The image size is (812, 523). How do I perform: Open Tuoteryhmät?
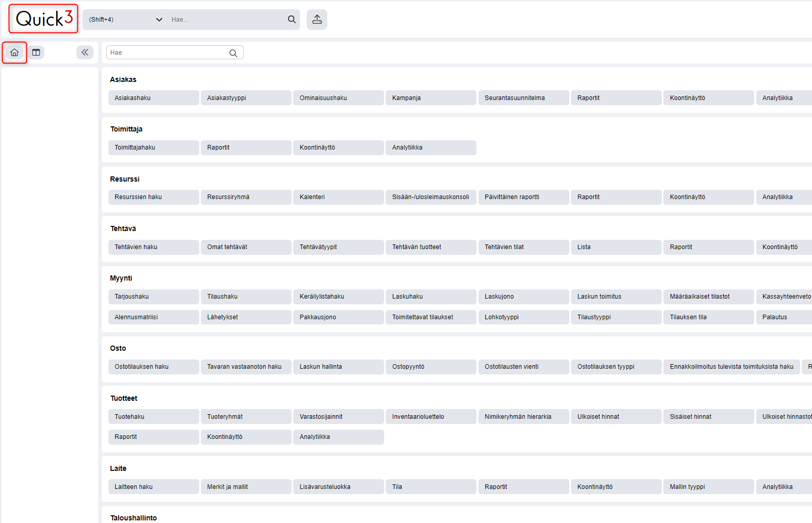click(246, 417)
